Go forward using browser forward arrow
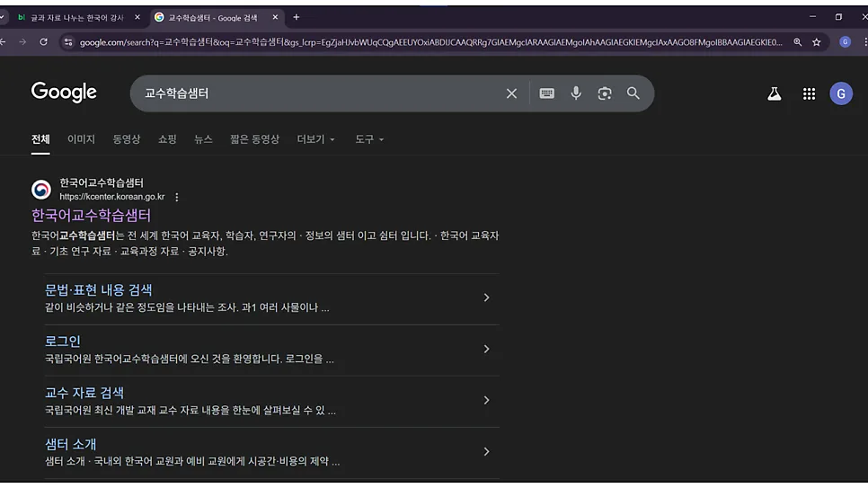Viewport: 868px width, 488px height. tap(22, 42)
